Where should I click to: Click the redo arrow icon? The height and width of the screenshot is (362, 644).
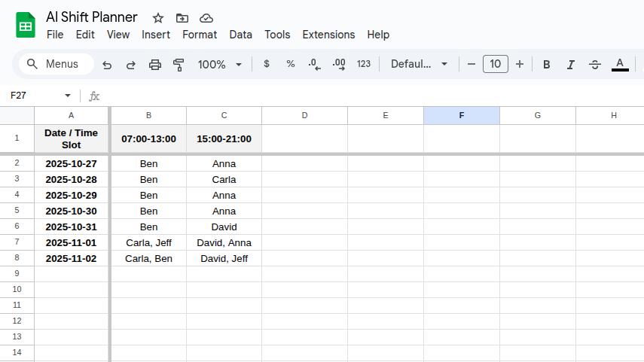pyautogui.click(x=131, y=65)
